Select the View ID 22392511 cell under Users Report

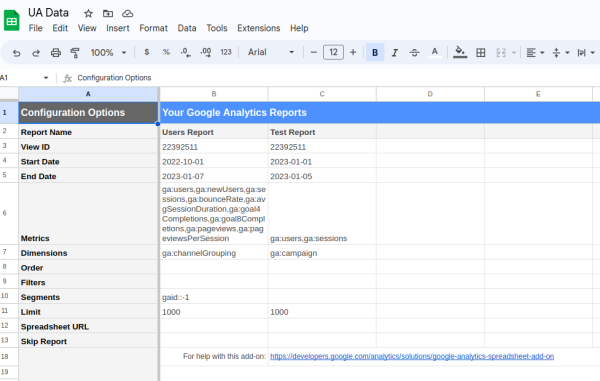[214, 147]
